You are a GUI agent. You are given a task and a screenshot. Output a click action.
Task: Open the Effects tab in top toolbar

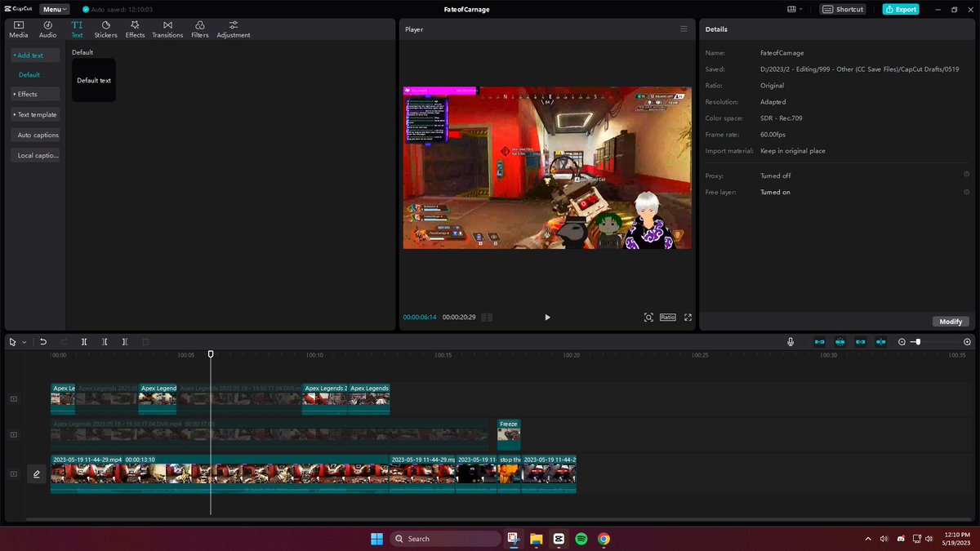point(135,30)
